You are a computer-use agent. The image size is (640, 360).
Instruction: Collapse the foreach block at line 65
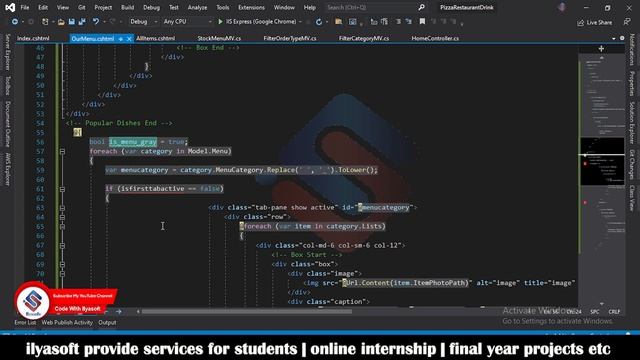pyautogui.click(x=62, y=227)
